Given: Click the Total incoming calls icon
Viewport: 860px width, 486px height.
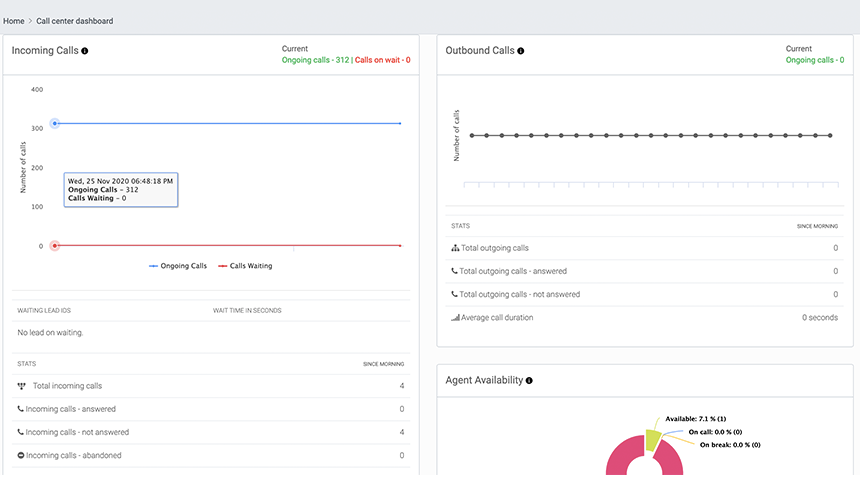Looking at the screenshot, I should click(x=21, y=385).
